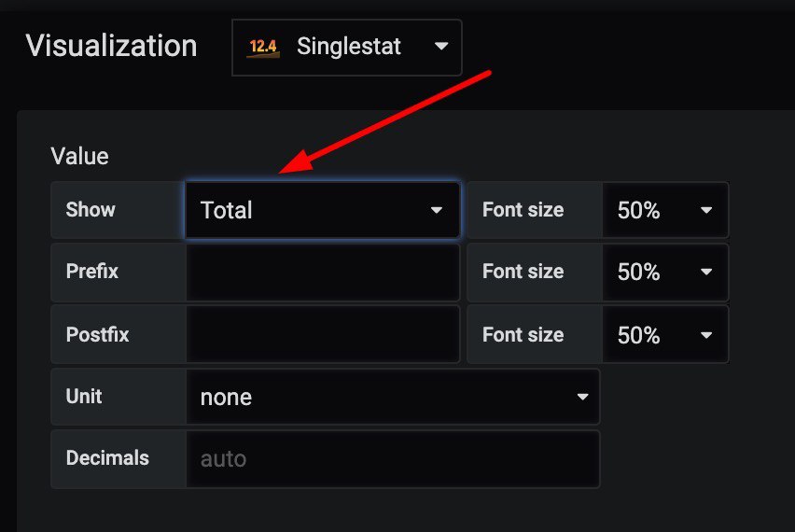
Task: Click the Decimals field showing auto
Action: [393, 459]
